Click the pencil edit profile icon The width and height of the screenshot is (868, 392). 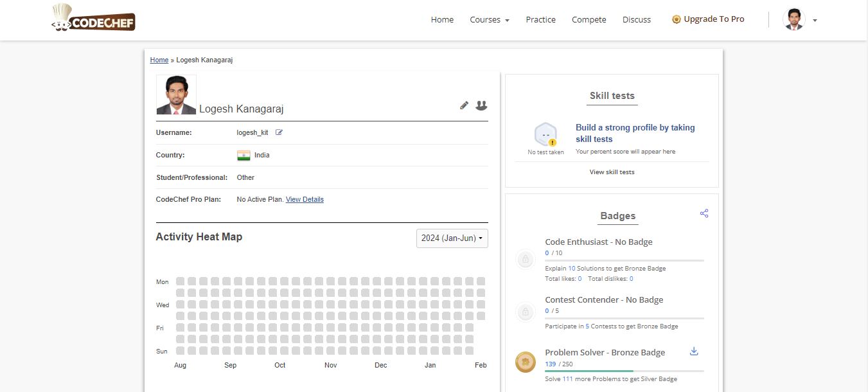[464, 105]
